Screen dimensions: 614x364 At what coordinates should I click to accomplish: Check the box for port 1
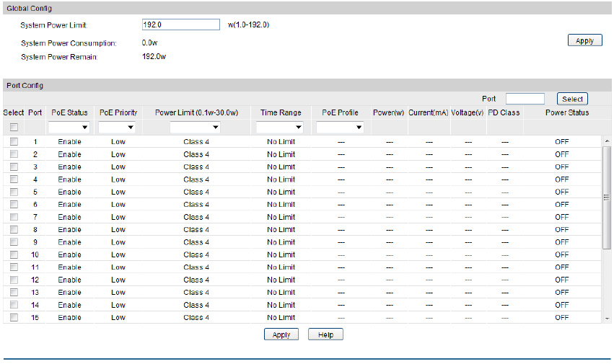14,142
